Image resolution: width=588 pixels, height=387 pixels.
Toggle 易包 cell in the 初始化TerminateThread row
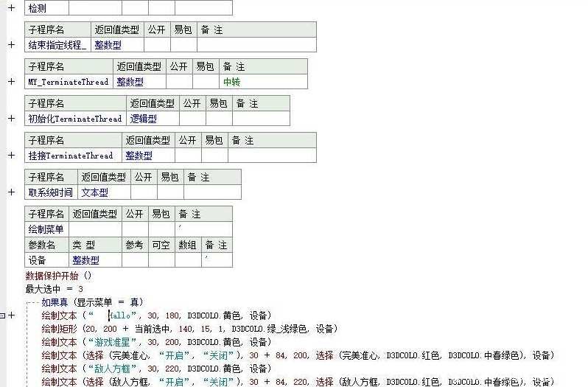(219, 119)
